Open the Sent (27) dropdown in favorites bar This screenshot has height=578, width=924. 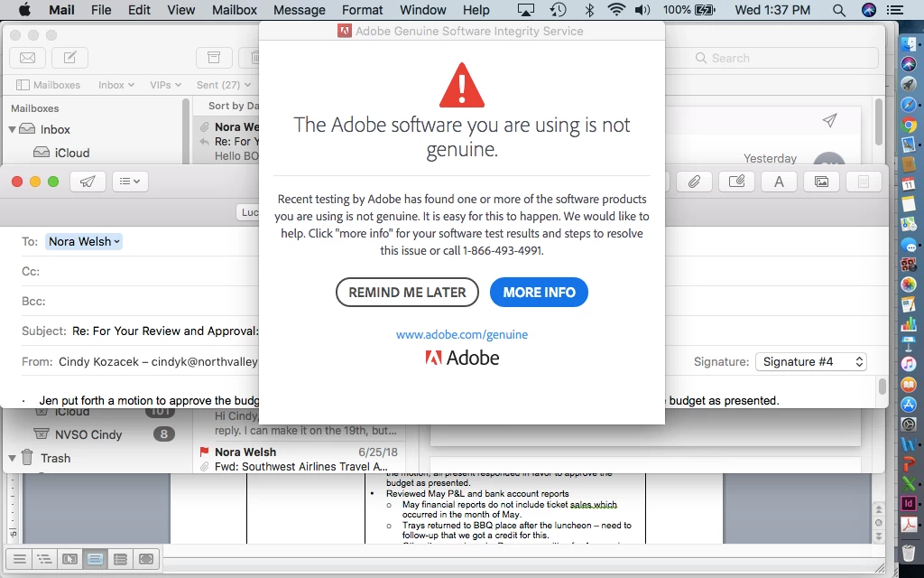point(224,85)
